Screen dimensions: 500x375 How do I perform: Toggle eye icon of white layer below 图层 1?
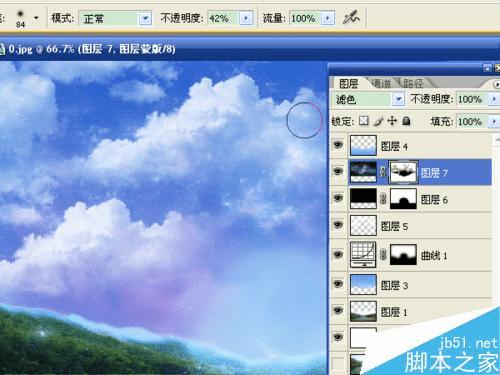click(x=338, y=337)
